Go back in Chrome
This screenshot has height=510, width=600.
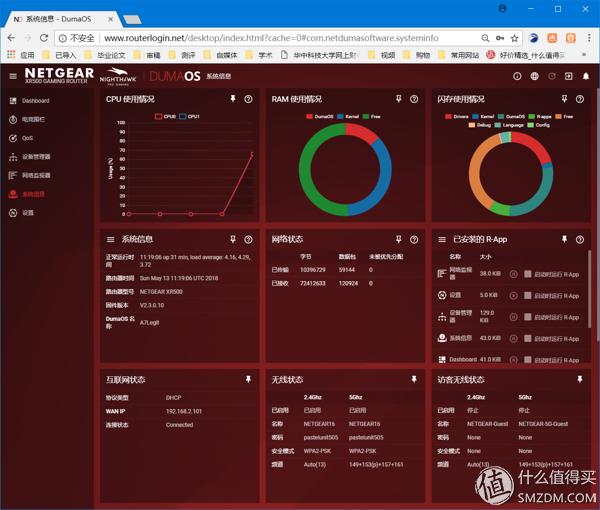[11, 38]
